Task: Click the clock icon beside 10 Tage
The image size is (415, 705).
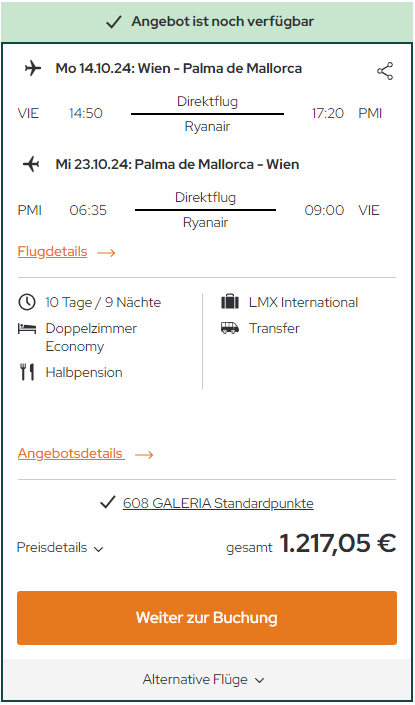Action: coord(27,302)
